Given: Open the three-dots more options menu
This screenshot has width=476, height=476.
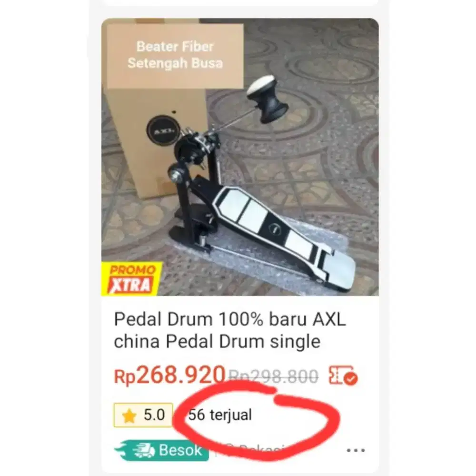Looking at the screenshot, I should tap(356, 450).
